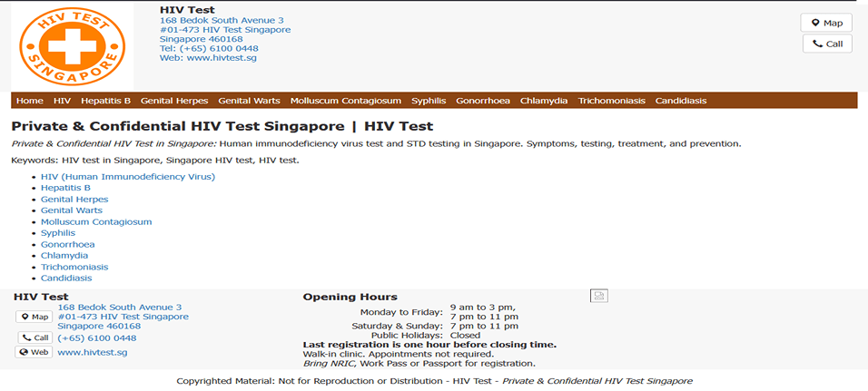
Task: Follow the Candidiasis bullet list link
Action: click(x=66, y=279)
